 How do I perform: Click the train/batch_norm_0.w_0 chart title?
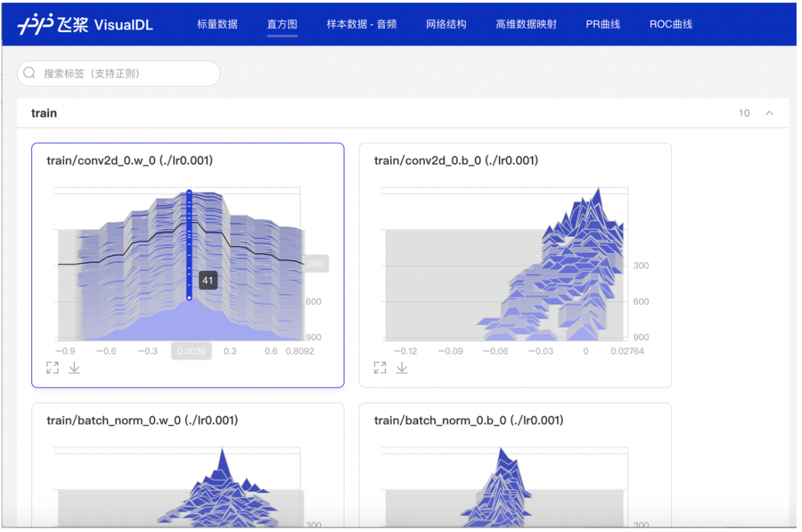[x=142, y=420]
